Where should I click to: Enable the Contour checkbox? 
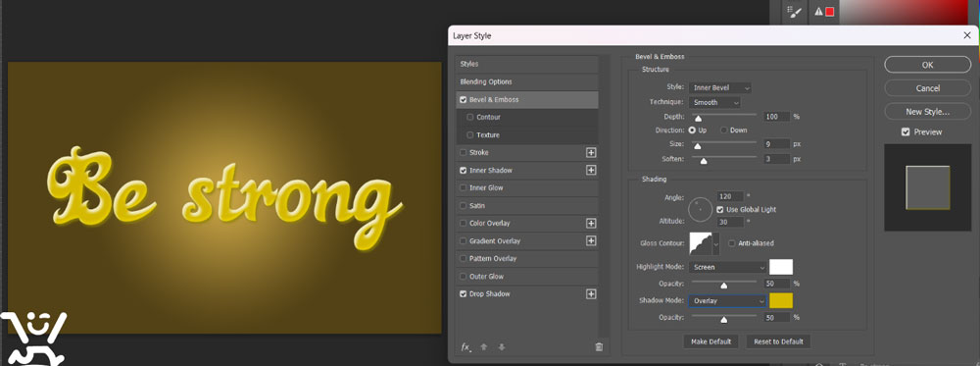tap(470, 117)
